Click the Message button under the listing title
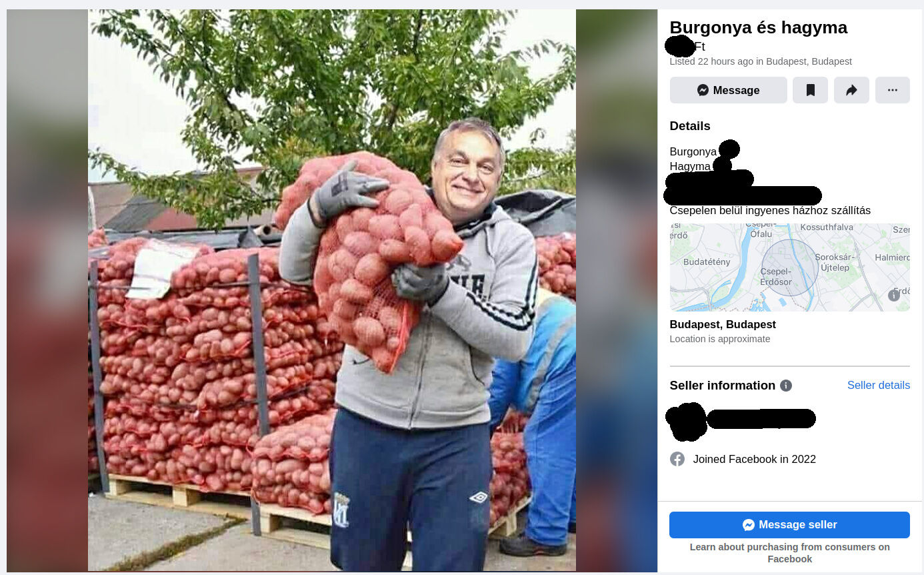The image size is (924, 575). [x=728, y=90]
